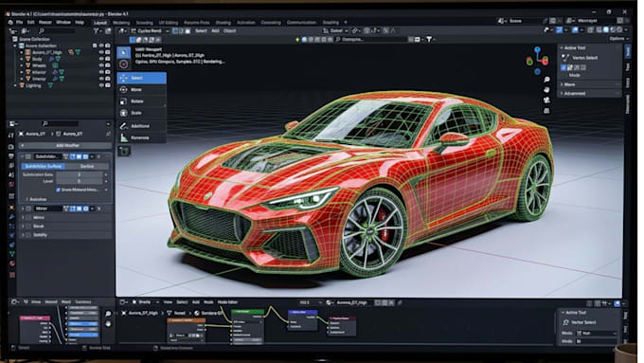The image size is (644, 363).
Task: Toggle Mirror modifier render visibility icon
Action: (x=86, y=209)
